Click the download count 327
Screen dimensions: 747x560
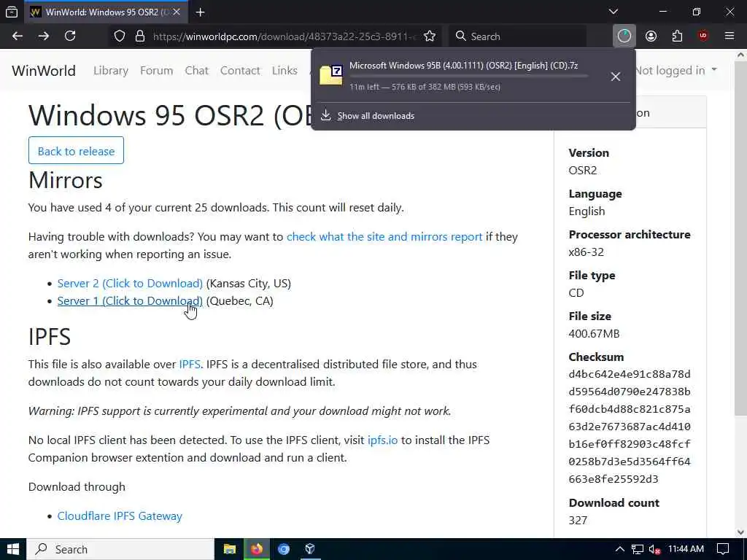pos(578,520)
